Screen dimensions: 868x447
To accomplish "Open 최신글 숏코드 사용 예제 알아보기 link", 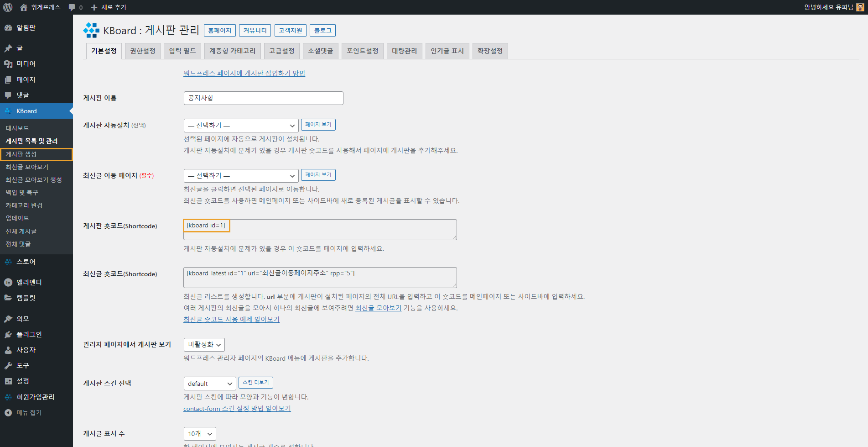I will (x=231, y=319).
